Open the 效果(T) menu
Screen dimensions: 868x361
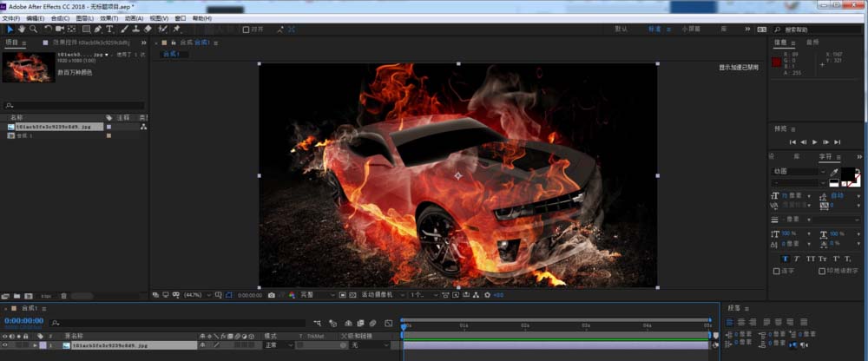point(108,17)
